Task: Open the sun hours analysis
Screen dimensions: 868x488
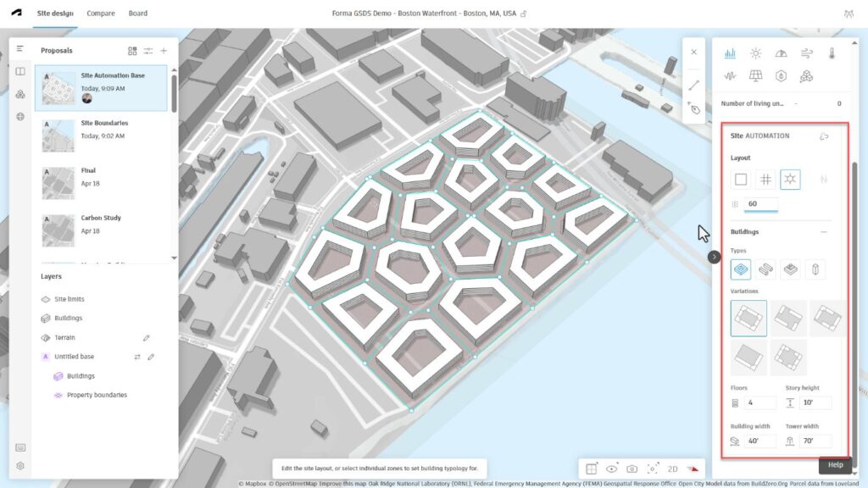Action: tap(755, 53)
